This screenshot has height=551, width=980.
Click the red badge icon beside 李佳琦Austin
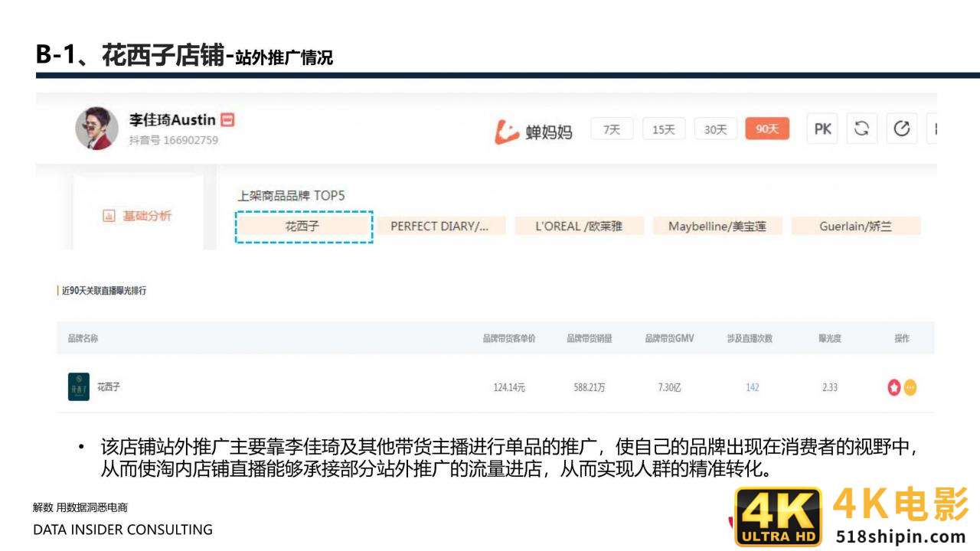(227, 119)
